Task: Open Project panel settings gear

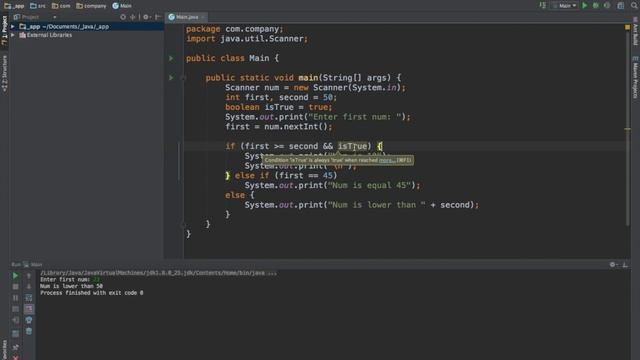Action: 146,17
